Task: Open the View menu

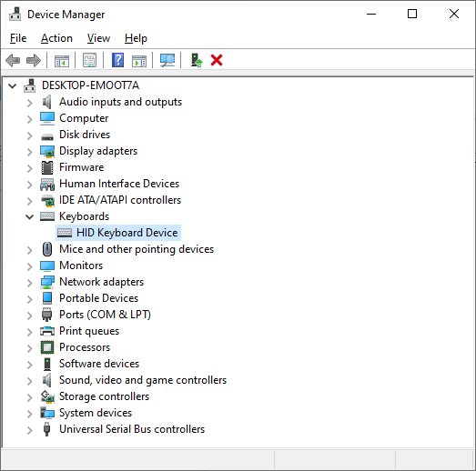Action: [x=98, y=38]
